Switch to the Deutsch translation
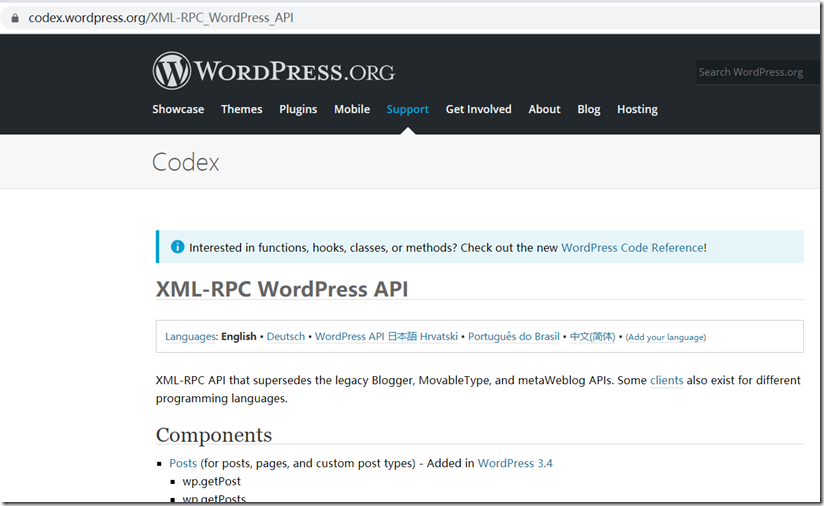 pyautogui.click(x=286, y=336)
